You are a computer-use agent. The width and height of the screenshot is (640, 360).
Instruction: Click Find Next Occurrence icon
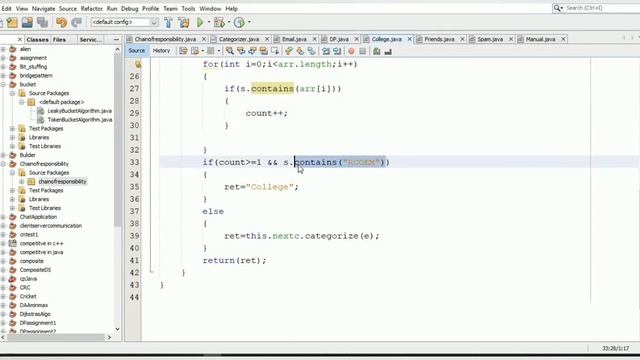(252, 51)
